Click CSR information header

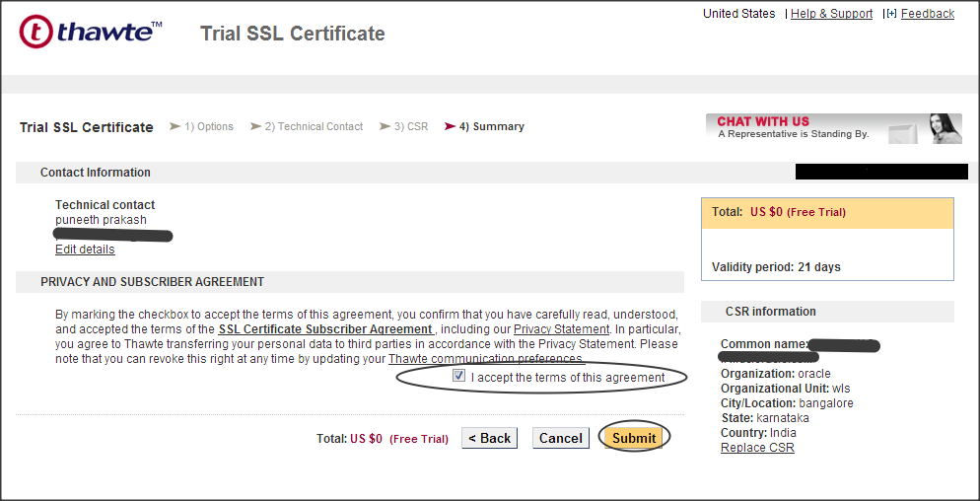(x=771, y=312)
